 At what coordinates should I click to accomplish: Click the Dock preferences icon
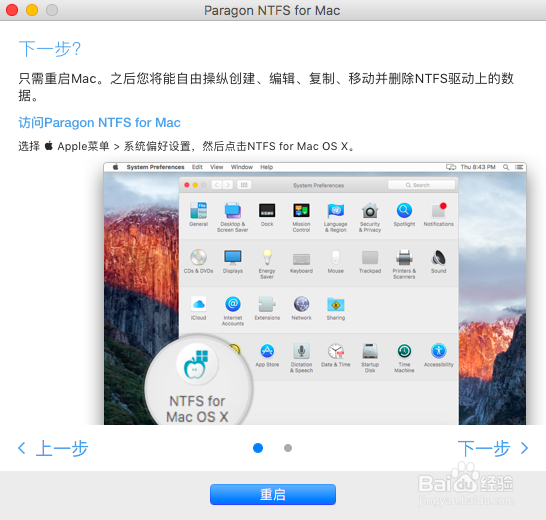[267, 210]
